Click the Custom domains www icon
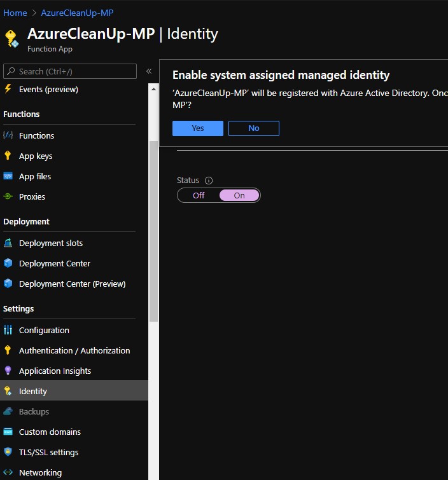This screenshot has height=480, width=448. point(8,432)
